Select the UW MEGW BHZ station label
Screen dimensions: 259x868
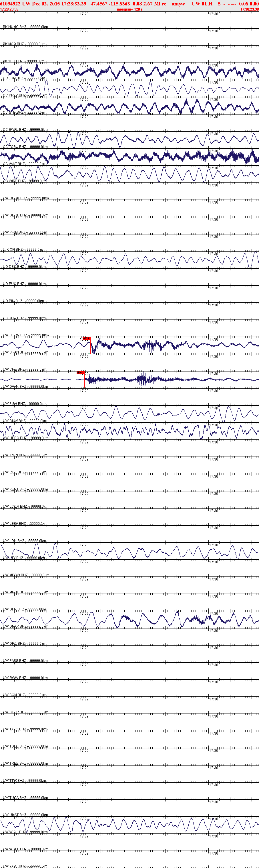click(x=26, y=575)
